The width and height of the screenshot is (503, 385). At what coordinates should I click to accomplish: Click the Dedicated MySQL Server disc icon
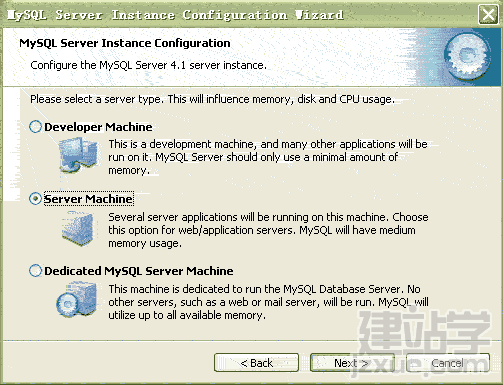pyautogui.click(x=77, y=299)
